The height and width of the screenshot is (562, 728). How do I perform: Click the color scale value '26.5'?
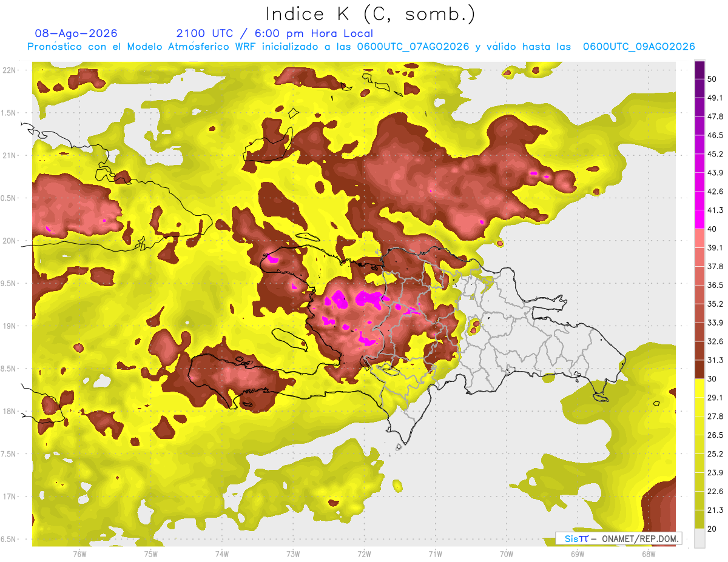point(715,435)
